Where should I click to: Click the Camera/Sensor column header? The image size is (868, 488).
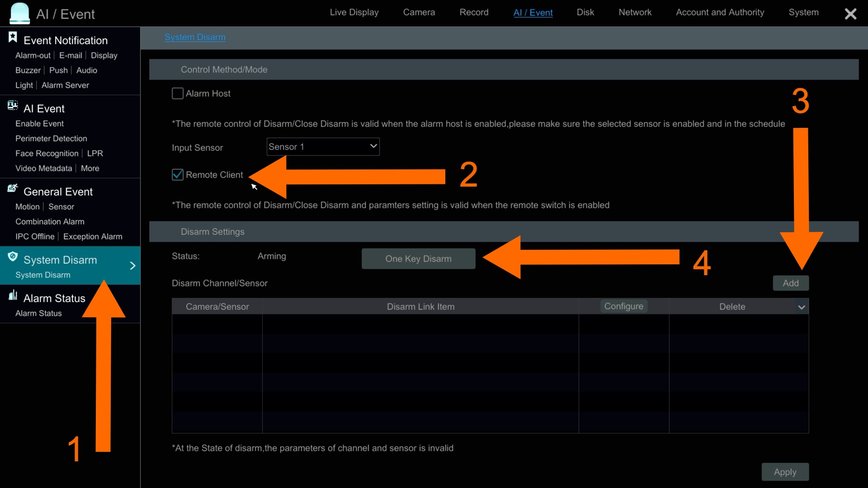217,307
